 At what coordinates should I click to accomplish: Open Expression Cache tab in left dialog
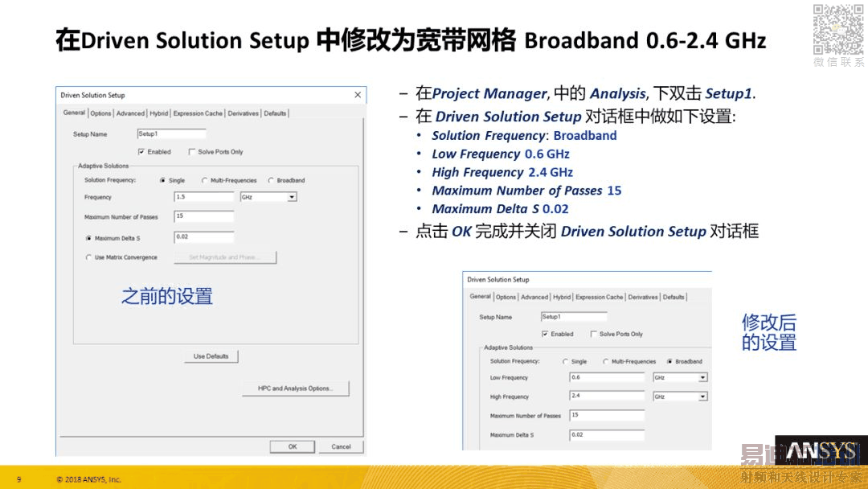pos(198,113)
